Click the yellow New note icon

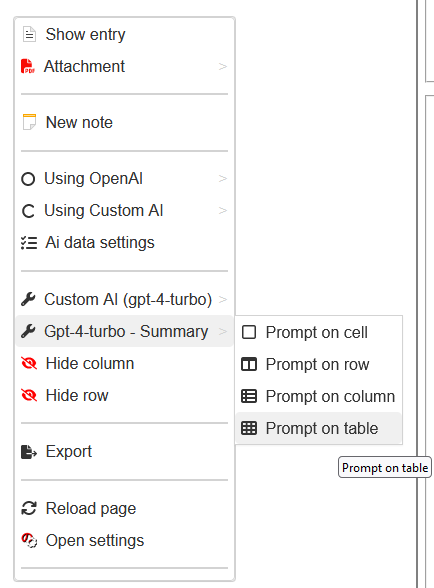point(29,122)
